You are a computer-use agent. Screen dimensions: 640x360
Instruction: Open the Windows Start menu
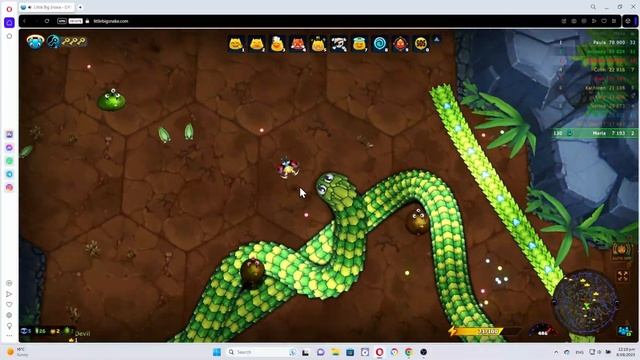coord(217,352)
